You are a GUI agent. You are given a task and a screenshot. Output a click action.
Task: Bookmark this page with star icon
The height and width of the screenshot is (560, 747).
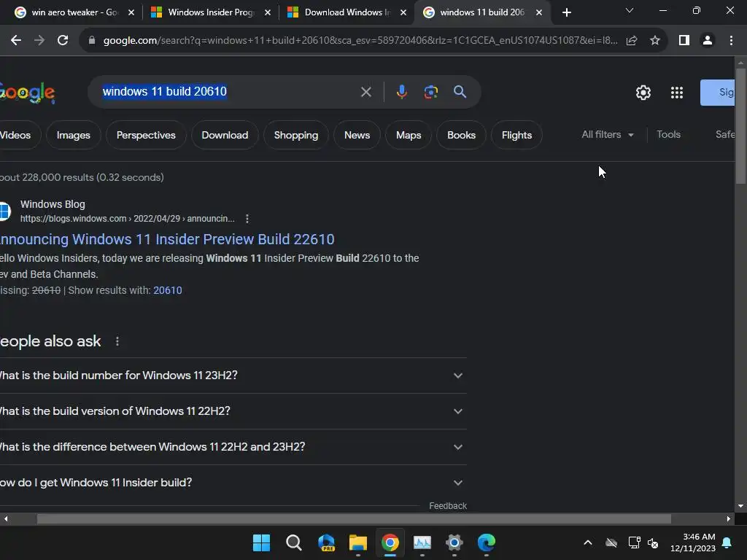(655, 41)
